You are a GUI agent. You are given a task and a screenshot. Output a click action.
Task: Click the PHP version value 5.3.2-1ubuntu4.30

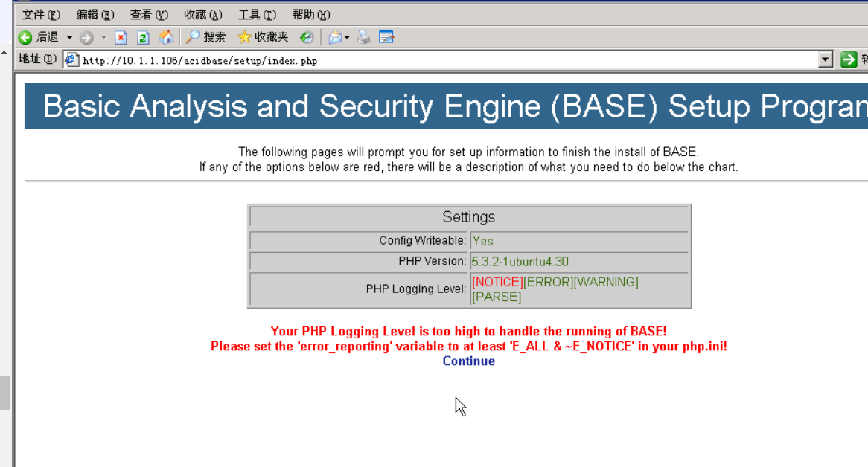point(520,262)
